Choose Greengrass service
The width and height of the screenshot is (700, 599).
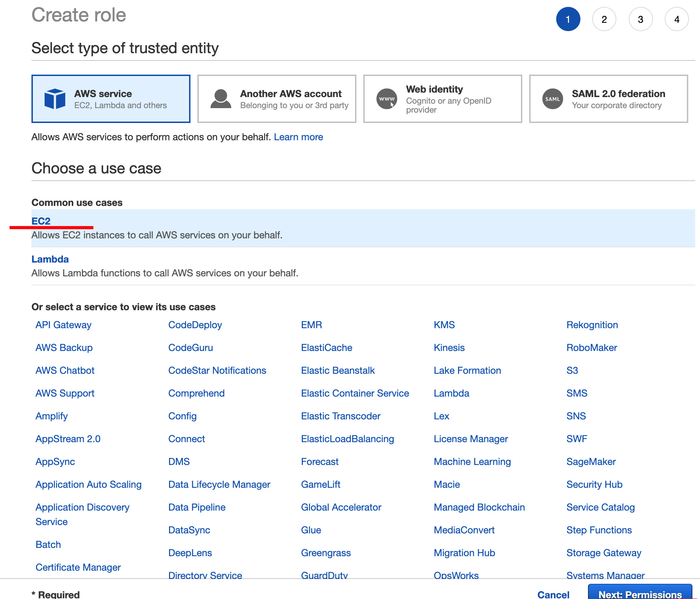tap(326, 553)
